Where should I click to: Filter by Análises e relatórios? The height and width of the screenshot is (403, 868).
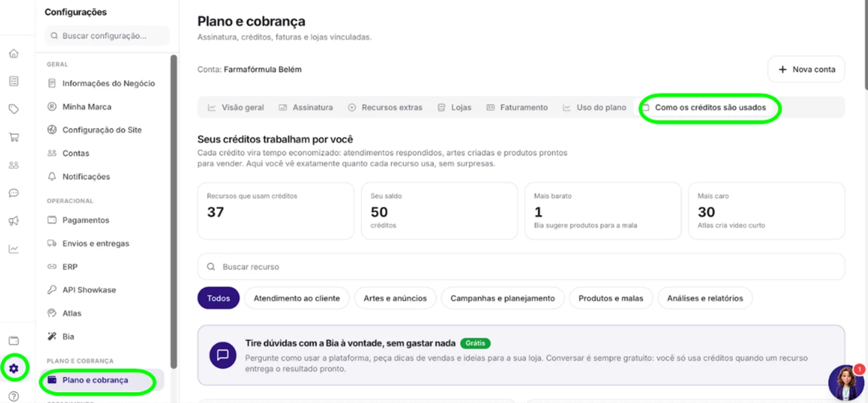tap(705, 298)
